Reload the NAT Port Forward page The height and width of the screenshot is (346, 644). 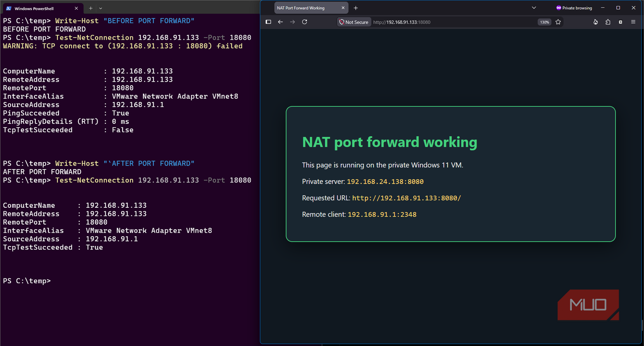[x=304, y=22]
